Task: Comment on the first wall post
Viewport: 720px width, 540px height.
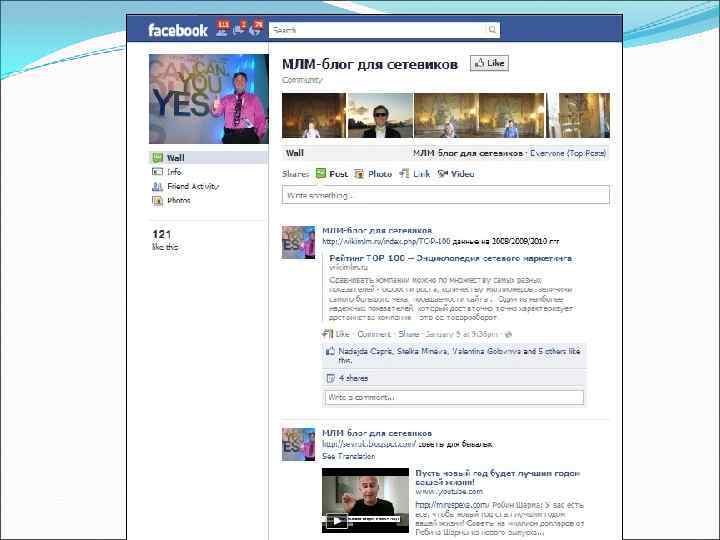Action: pos(374,334)
